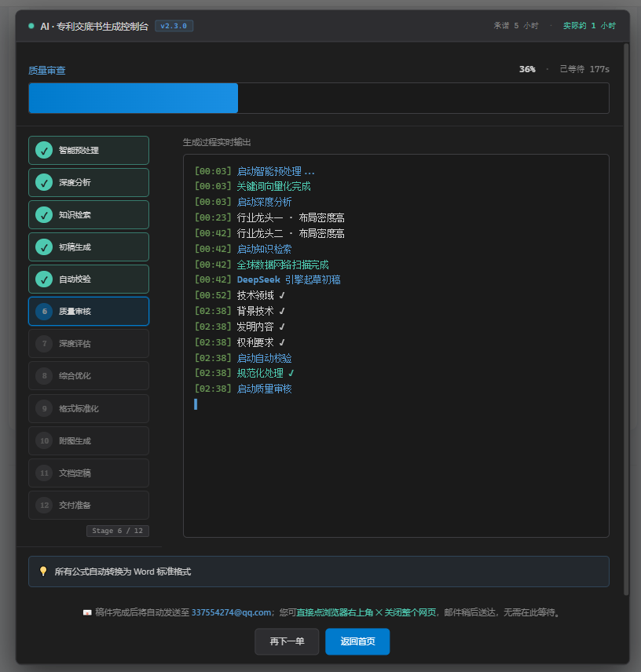Click the v2.3.0 version badge
Image resolution: width=641 pixels, height=672 pixels.
[x=174, y=26]
